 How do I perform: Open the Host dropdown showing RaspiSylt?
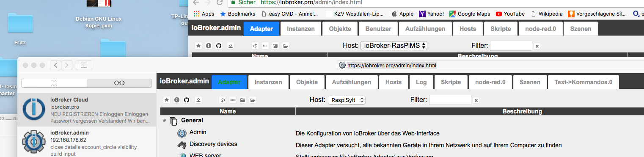(x=347, y=100)
